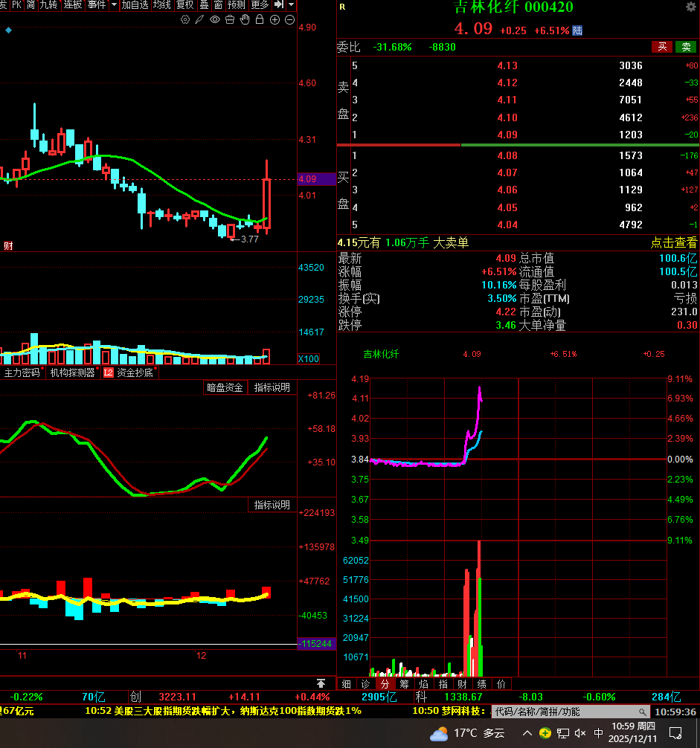Open settings gear near stock title
This screenshot has width=700, height=748.
691,7
